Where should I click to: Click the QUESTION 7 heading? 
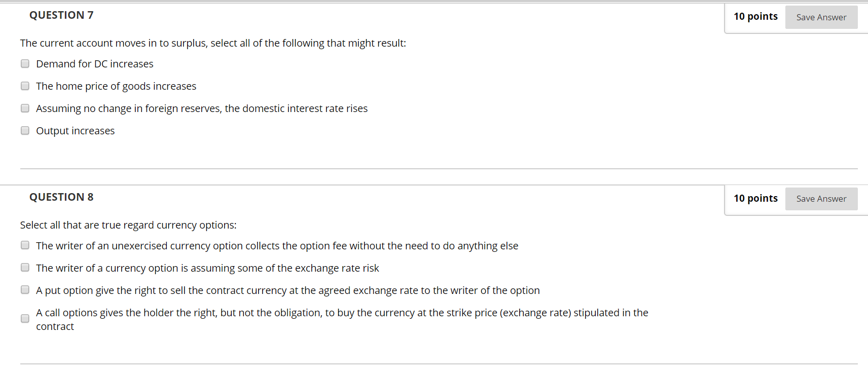(x=61, y=15)
